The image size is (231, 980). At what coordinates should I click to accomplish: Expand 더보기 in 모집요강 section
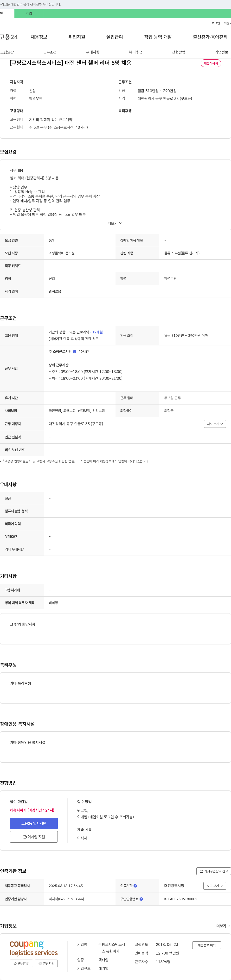[x=115, y=223]
